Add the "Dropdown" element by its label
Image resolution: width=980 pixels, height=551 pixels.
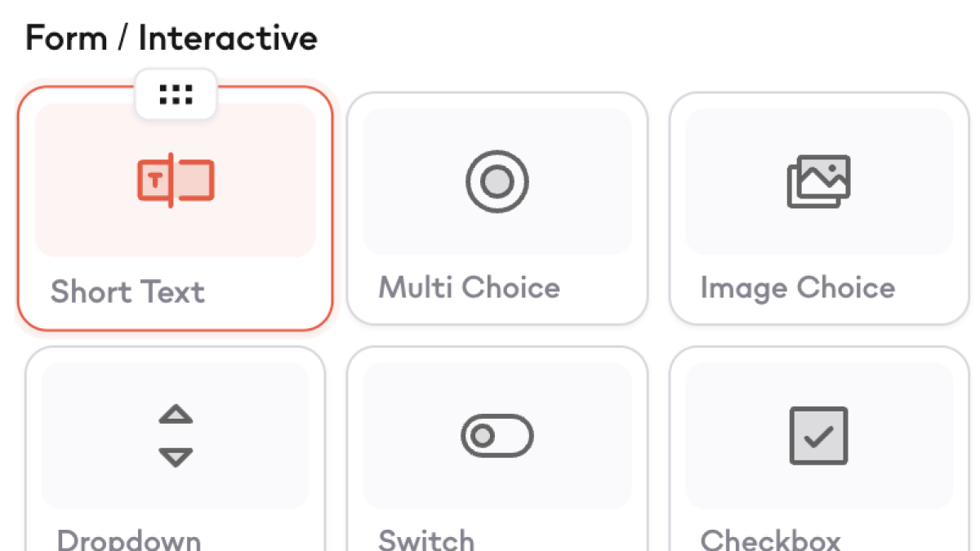(129, 540)
